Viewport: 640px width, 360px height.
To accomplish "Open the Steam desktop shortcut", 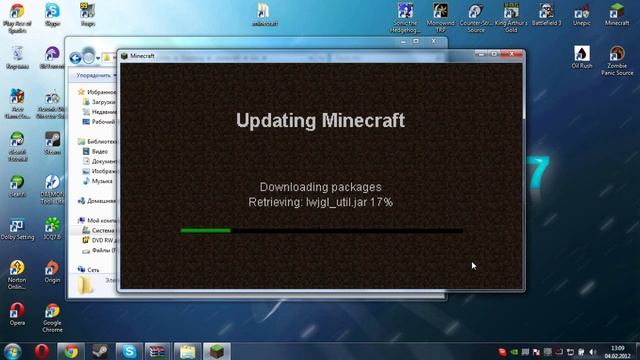I will [52, 143].
